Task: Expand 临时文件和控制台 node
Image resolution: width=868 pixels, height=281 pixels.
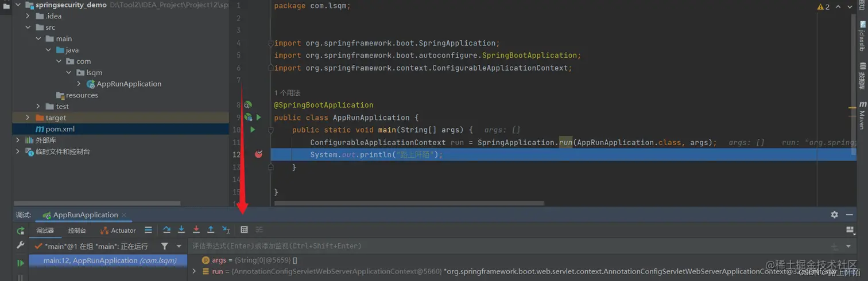Action: pos(18,151)
